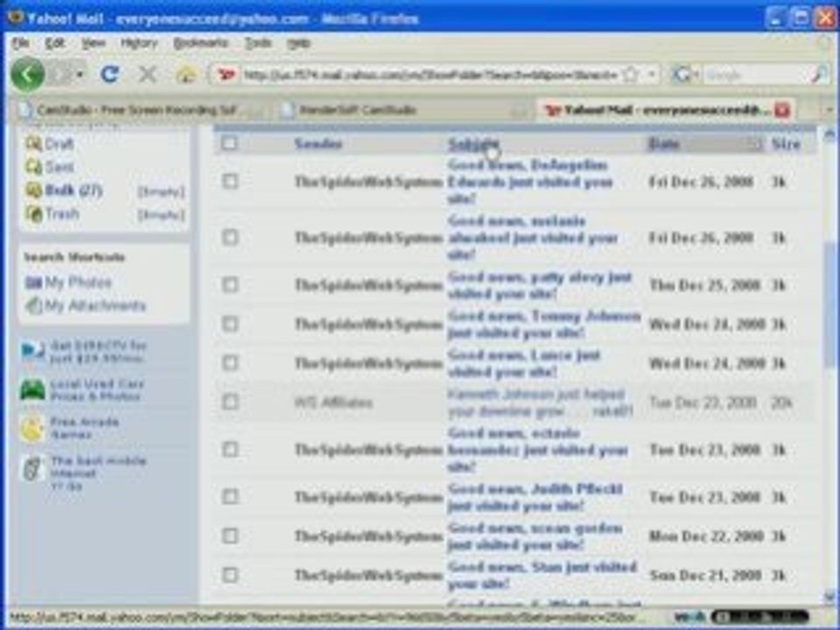Viewport: 840px width, 630px height.
Task: Check the melanie message checkbox dated Fri Dec 26
Action: pos(230,237)
